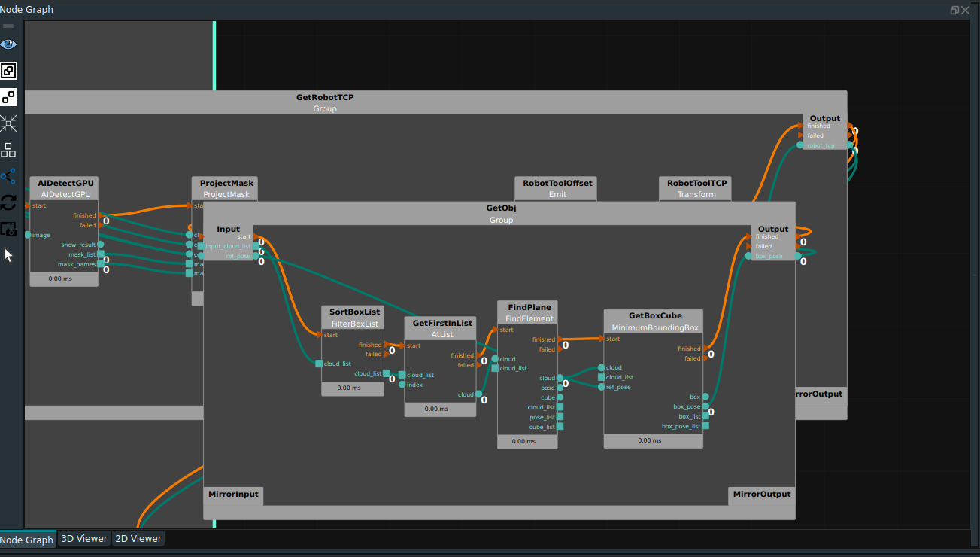Screen dimensions: 980x557
Task: Click SortBoxList cloud_list input port
Action: click(319, 364)
